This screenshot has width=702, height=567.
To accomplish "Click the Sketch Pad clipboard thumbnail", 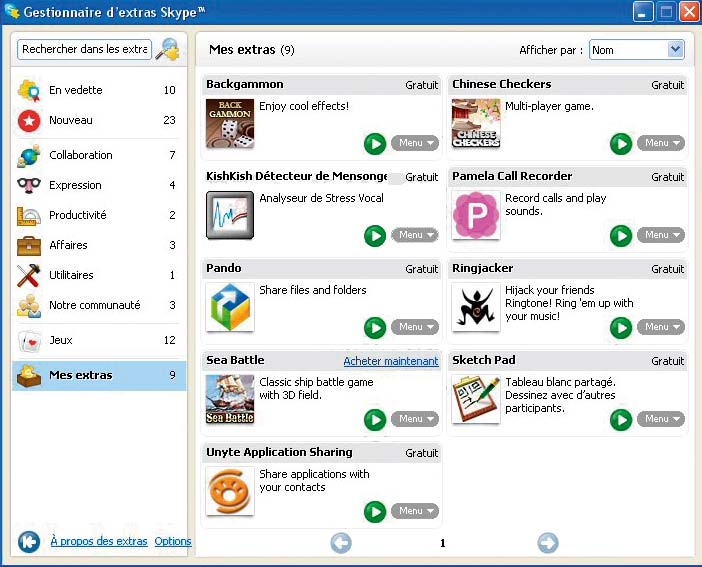I will click(476, 399).
